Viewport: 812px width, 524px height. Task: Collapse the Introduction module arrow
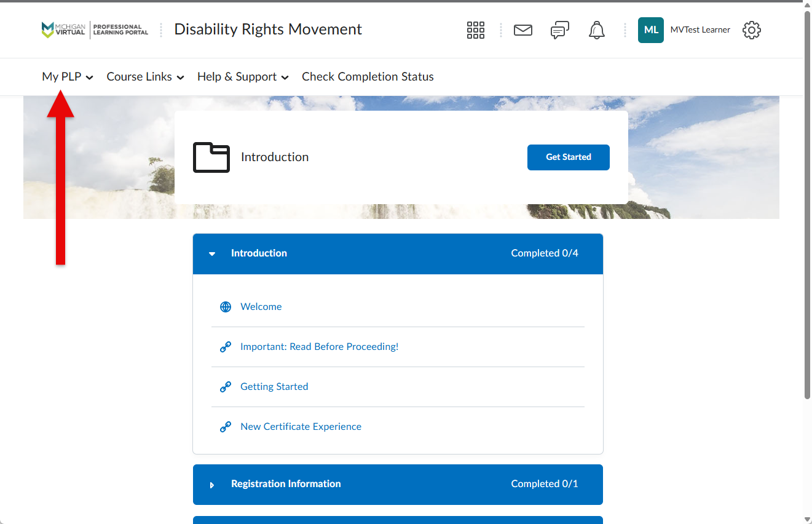[x=212, y=254]
